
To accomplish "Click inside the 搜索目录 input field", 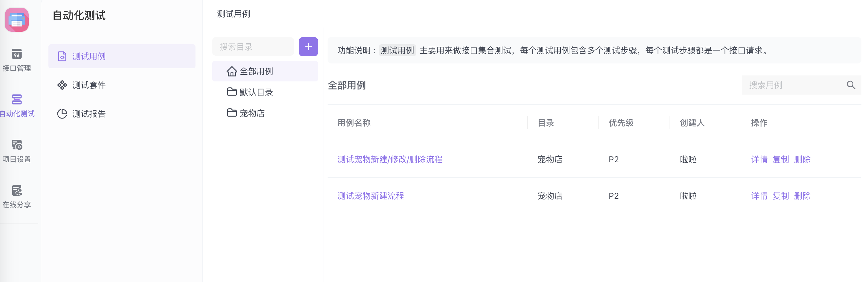I will [253, 46].
